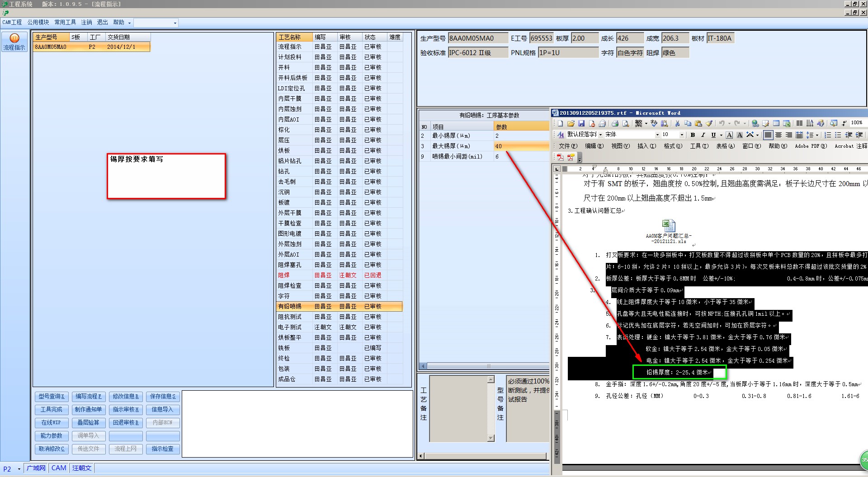
Task: Click the Convert to Adobe PDF icon
Action: [560, 157]
